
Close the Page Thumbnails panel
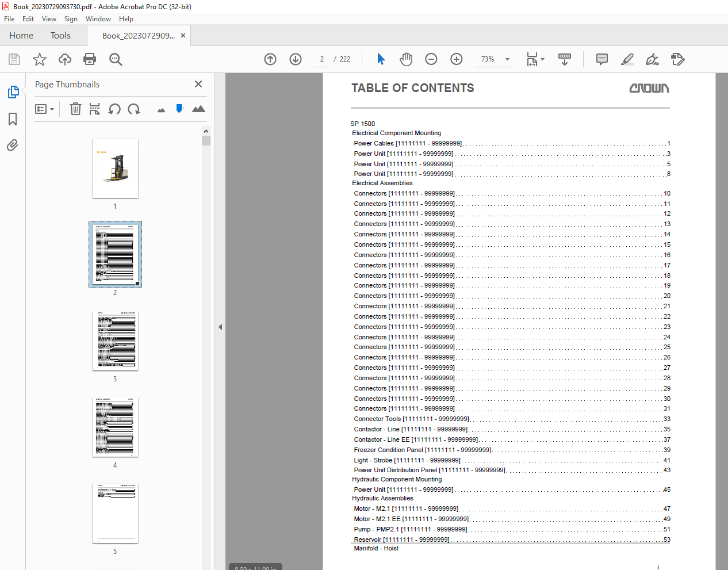[x=198, y=84]
